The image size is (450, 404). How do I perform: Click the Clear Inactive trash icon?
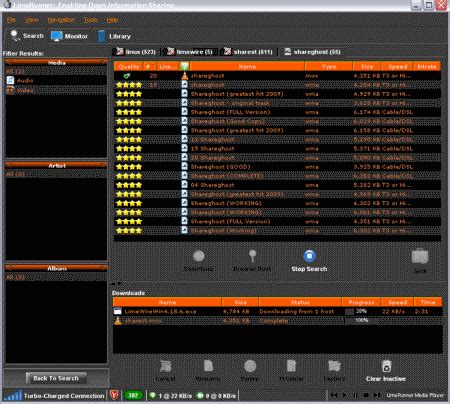pos(386,366)
